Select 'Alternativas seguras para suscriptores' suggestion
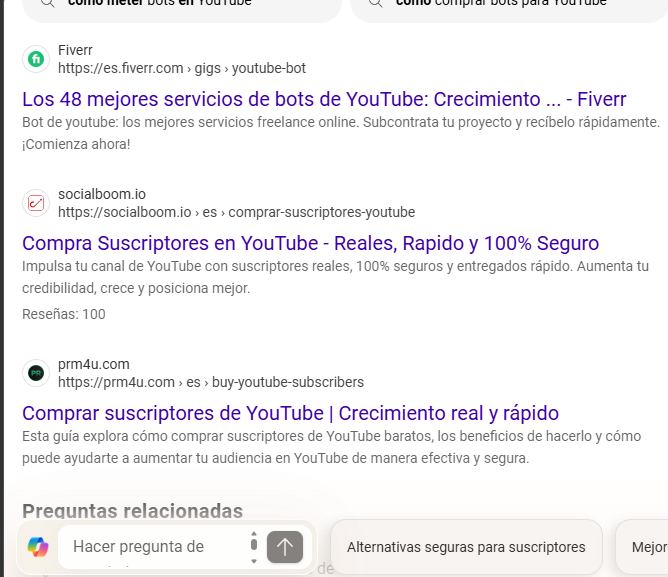This screenshot has width=668, height=577. (466, 547)
